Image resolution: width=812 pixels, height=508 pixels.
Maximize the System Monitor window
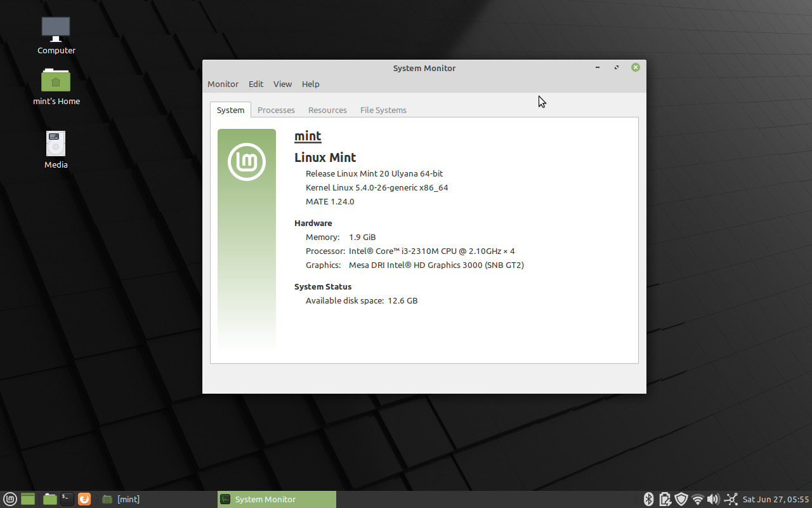(617, 67)
